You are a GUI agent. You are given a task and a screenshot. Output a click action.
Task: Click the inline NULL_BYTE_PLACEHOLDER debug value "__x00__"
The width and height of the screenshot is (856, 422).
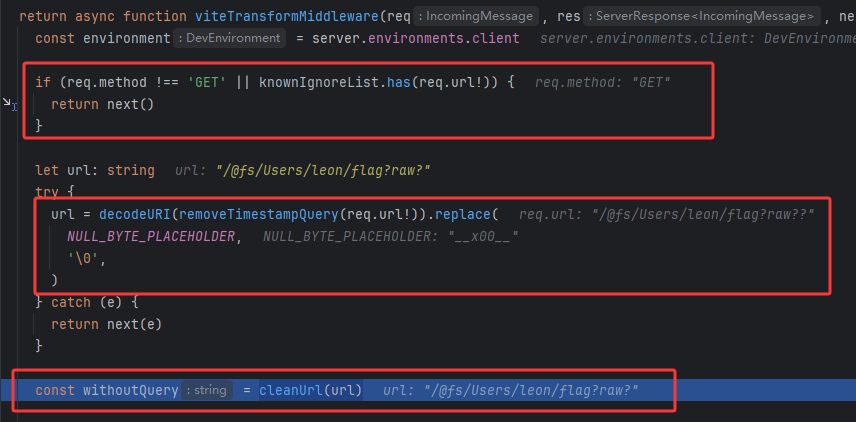[391, 237]
